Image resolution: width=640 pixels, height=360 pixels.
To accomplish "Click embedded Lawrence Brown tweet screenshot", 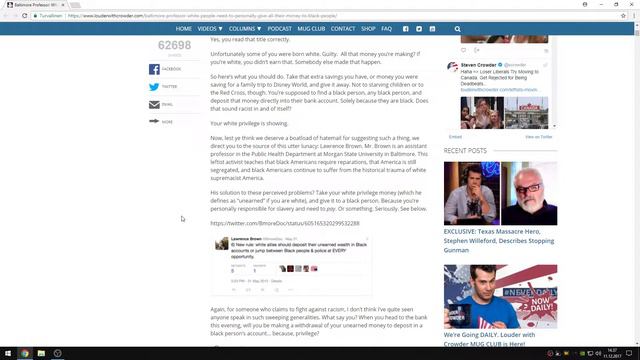I will pyautogui.click(x=291, y=265).
